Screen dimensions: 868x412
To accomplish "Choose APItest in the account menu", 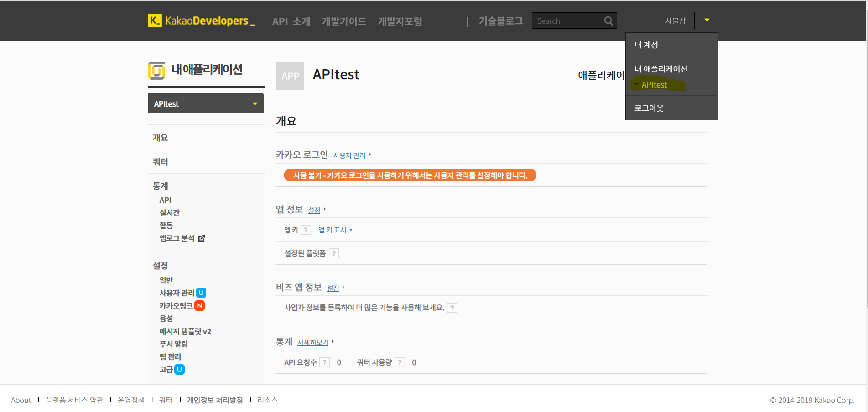I will click(654, 85).
